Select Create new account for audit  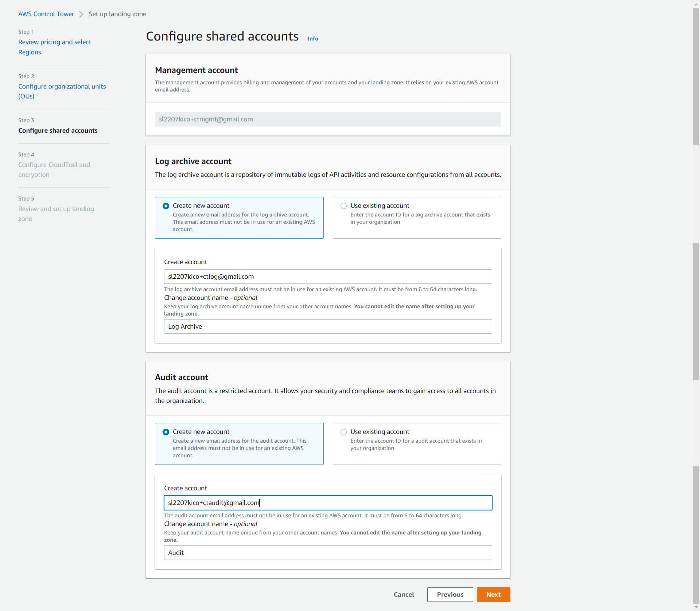pos(166,432)
